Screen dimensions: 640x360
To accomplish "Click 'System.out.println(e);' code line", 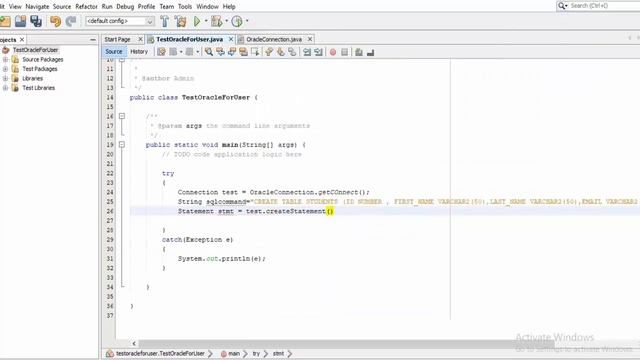I will 222,258.
